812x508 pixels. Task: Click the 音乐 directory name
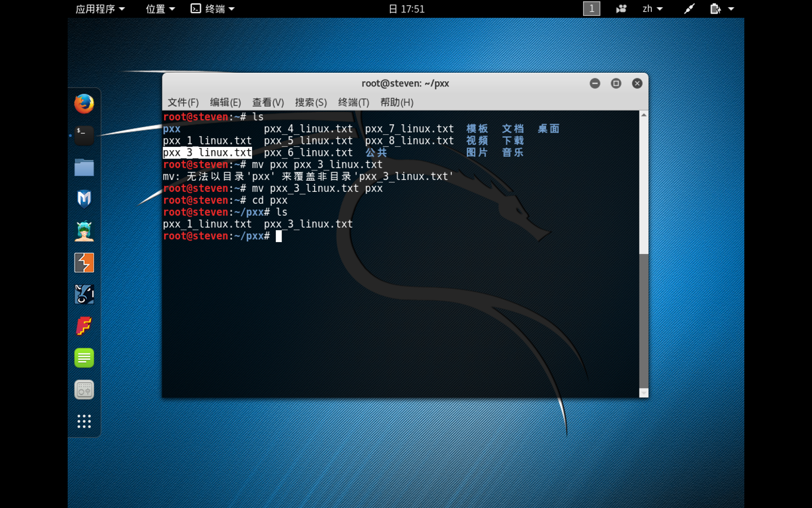pyautogui.click(x=513, y=152)
